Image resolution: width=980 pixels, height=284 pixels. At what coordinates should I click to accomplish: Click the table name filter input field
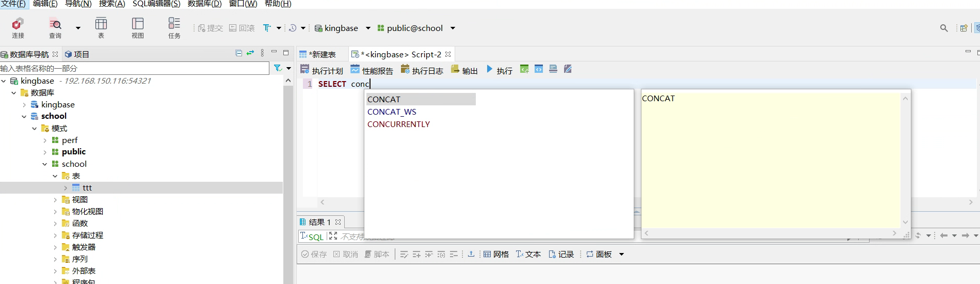click(x=134, y=68)
